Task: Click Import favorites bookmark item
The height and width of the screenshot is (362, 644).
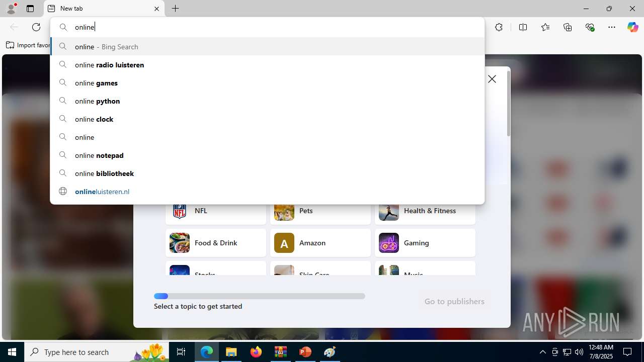Action: pyautogui.click(x=28, y=45)
